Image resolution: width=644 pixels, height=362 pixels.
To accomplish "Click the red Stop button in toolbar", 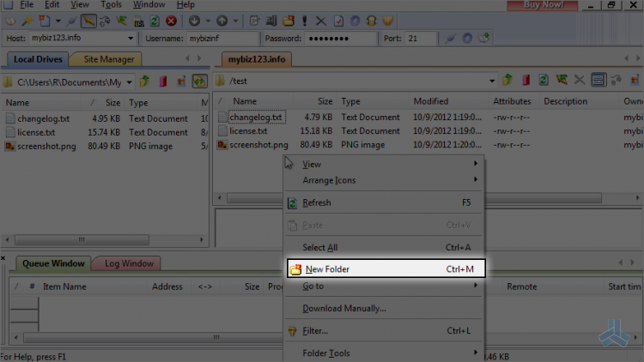I will point(171,21).
